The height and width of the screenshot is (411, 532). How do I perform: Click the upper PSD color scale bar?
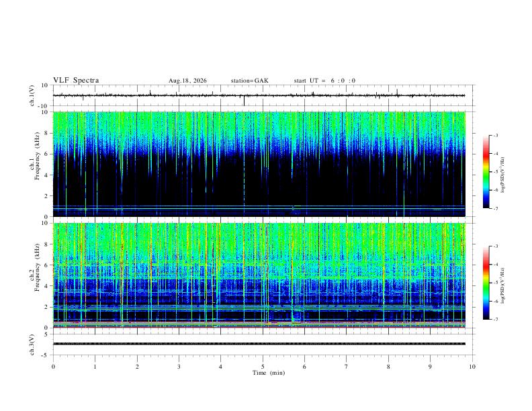[x=486, y=172]
